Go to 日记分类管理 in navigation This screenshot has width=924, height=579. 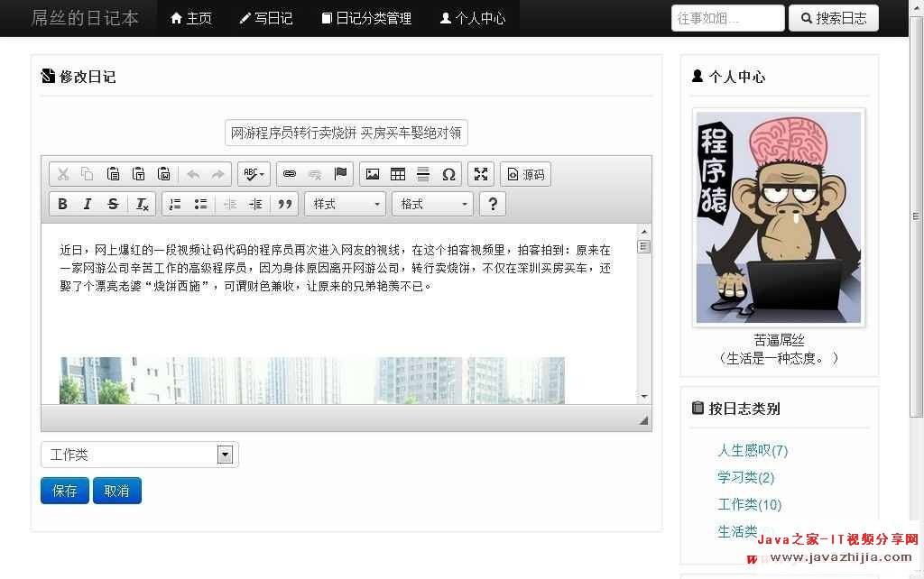366,18
